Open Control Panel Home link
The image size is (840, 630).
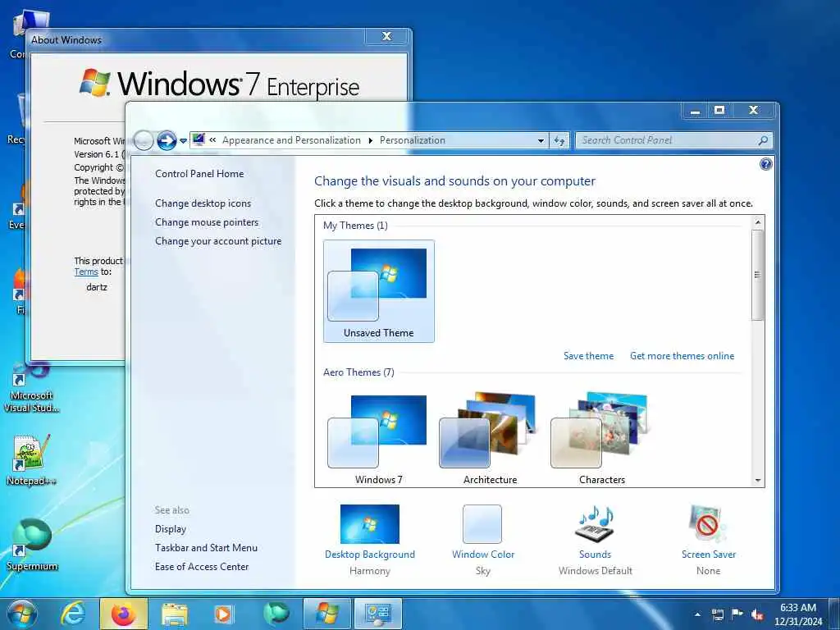[199, 174]
